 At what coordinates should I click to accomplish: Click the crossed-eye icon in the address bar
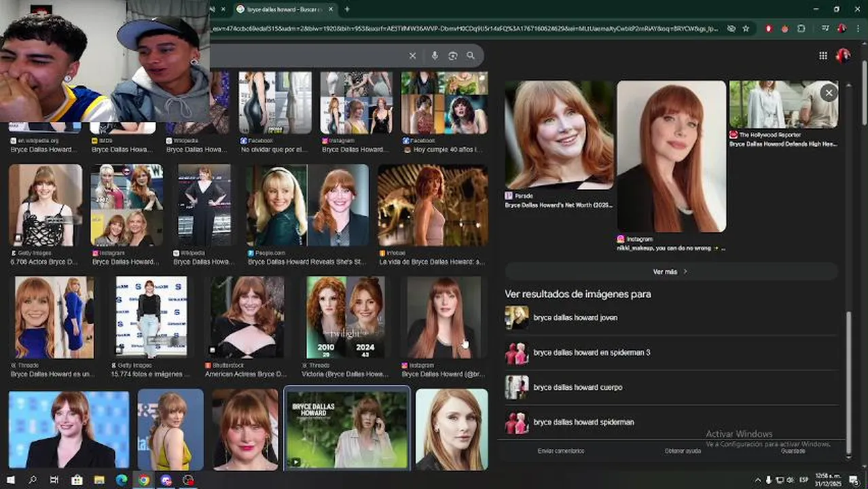click(731, 29)
